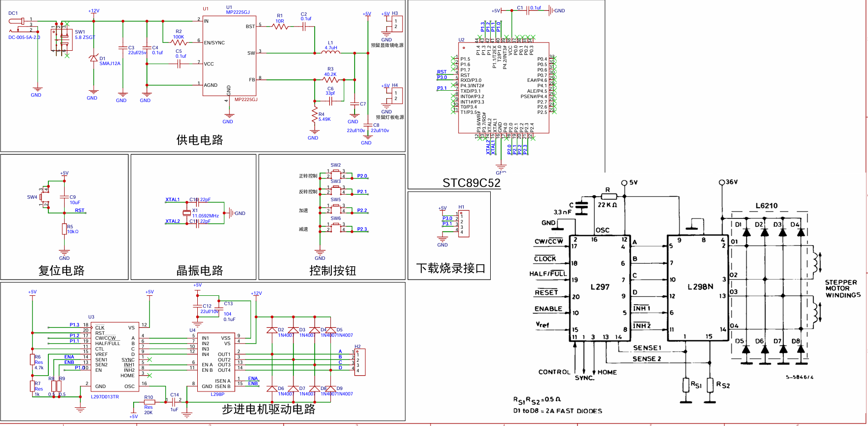Select the STEPPER MOTOR WINDINGS text

(x=843, y=289)
